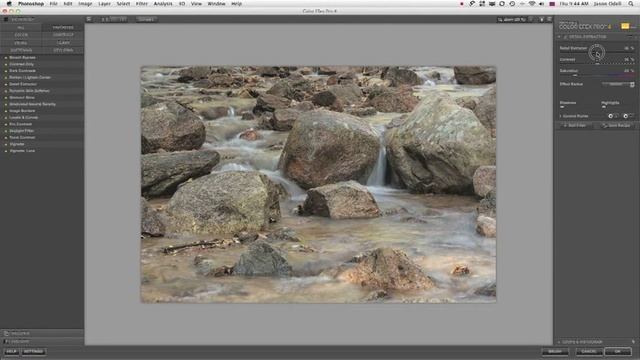Viewport: 640px width, 360px height.
Task: Expand the Control Points section
Action: pyautogui.click(x=560, y=116)
